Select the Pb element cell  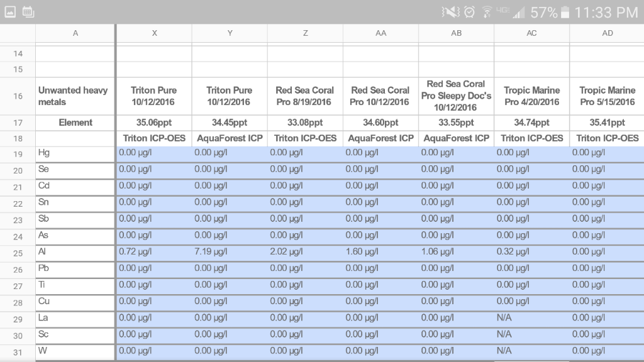(x=75, y=270)
